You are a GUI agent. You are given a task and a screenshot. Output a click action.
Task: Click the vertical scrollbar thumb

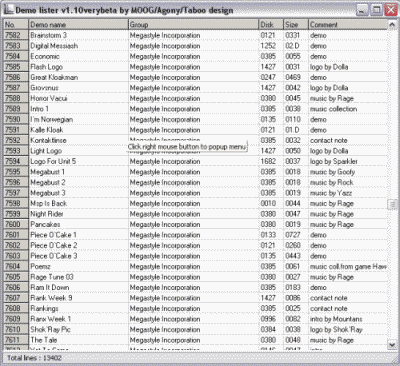coord(392,204)
